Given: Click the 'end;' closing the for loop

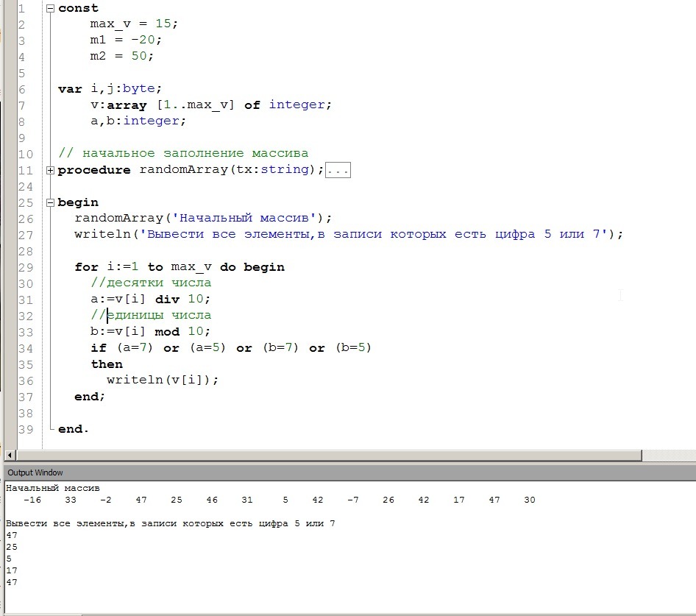Looking at the screenshot, I should [90, 397].
